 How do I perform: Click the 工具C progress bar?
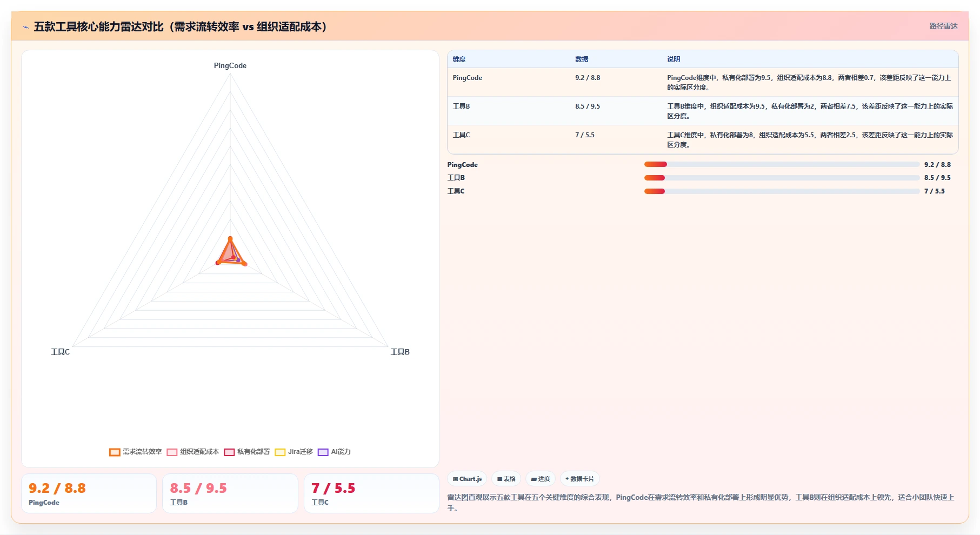click(782, 191)
